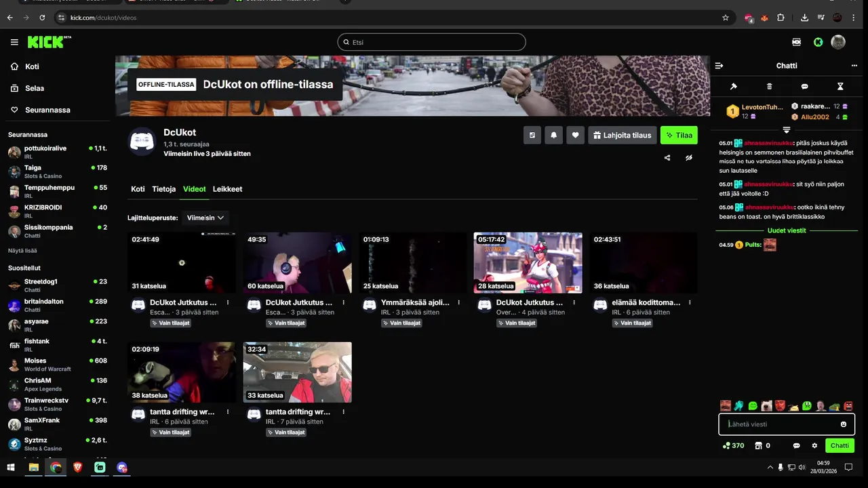This screenshot has height=488, width=868.
Task: Click the channel panel icon left of bell
Action: pos(532,135)
